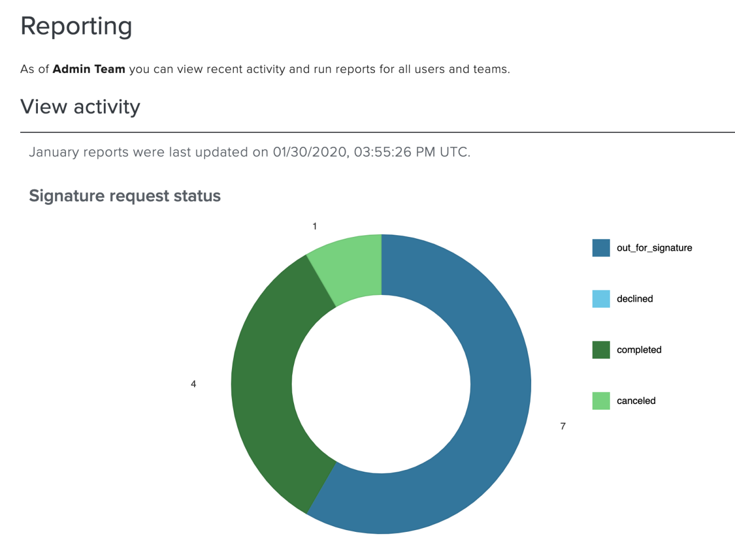The width and height of the screenshot is (735, 560).
Task: Click the data label showing 7
Action: [x=563, y=426]
